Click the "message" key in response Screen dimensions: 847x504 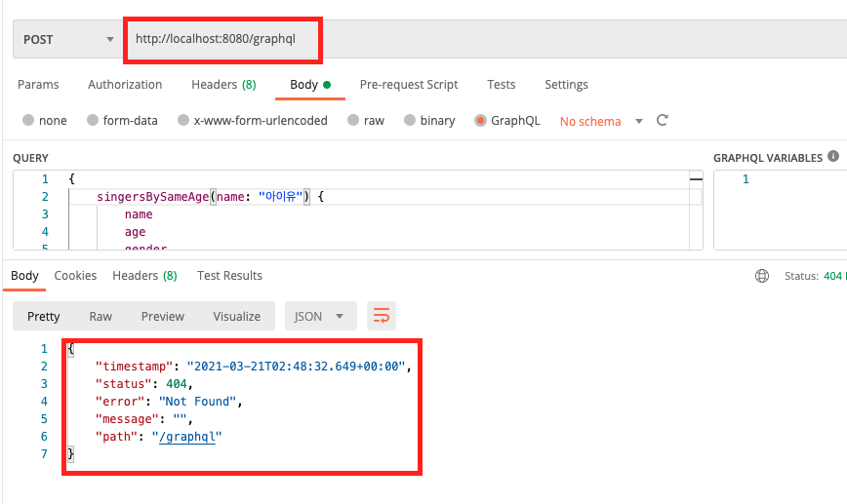(x=127, y=419)
